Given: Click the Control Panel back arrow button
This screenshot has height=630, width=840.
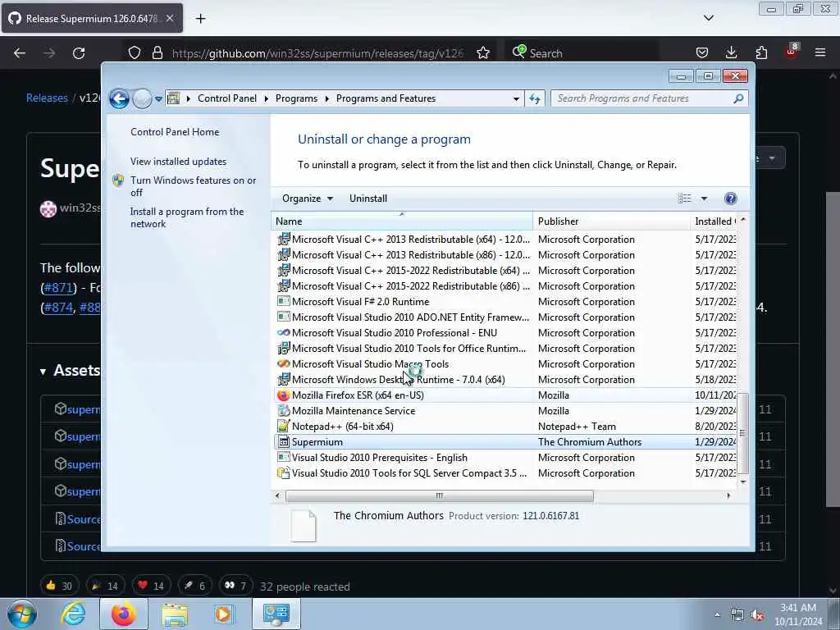Looking at the screenshot, I should [x=119, y=98].
